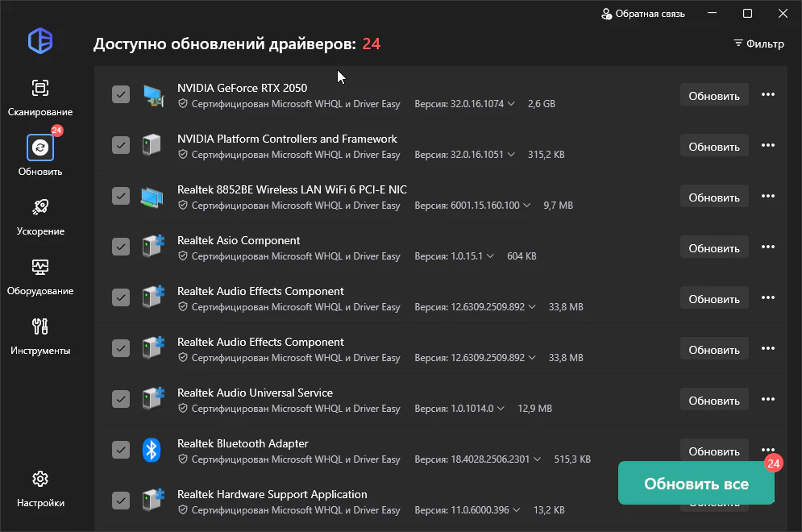Screen dimensions: 802x532
Task: Click the Обратная связь feedback icon
Action: pyautogui.click(x=607, y=14)
